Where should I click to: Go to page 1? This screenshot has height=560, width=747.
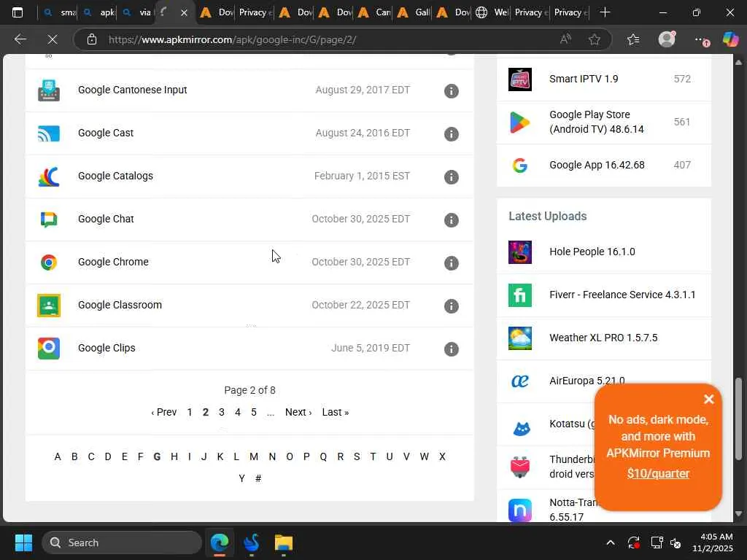(190, 412)
